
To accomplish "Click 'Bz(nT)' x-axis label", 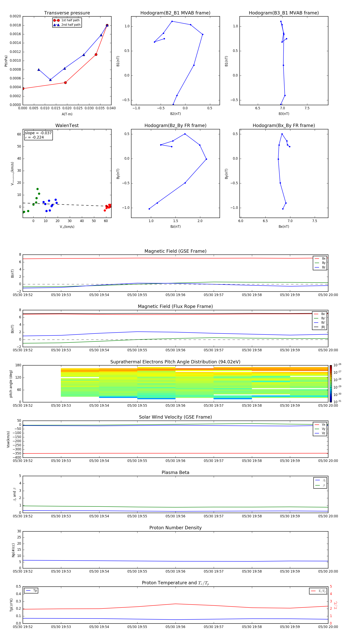I will 175,227.
